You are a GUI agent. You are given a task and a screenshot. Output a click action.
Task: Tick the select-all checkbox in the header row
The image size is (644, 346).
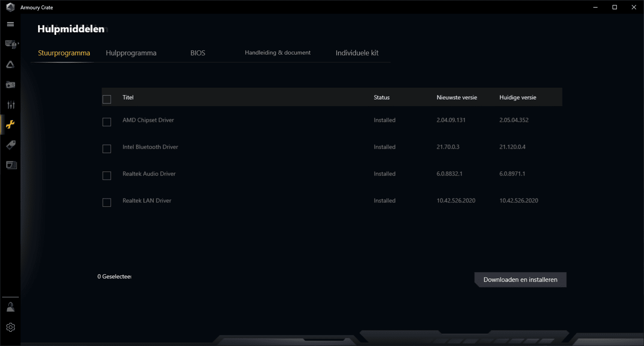tap(107, 99)
